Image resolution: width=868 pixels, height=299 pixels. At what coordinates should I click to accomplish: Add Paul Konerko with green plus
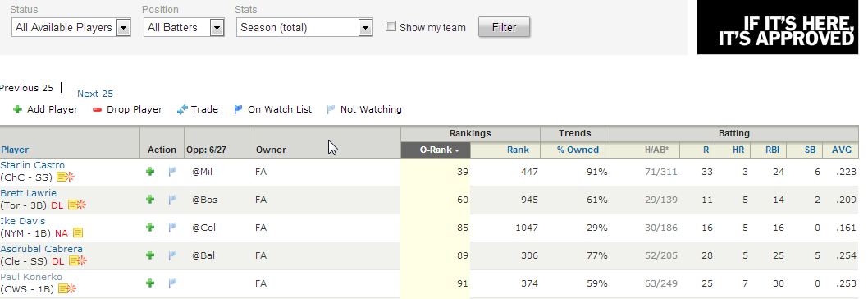click(150, 283)
